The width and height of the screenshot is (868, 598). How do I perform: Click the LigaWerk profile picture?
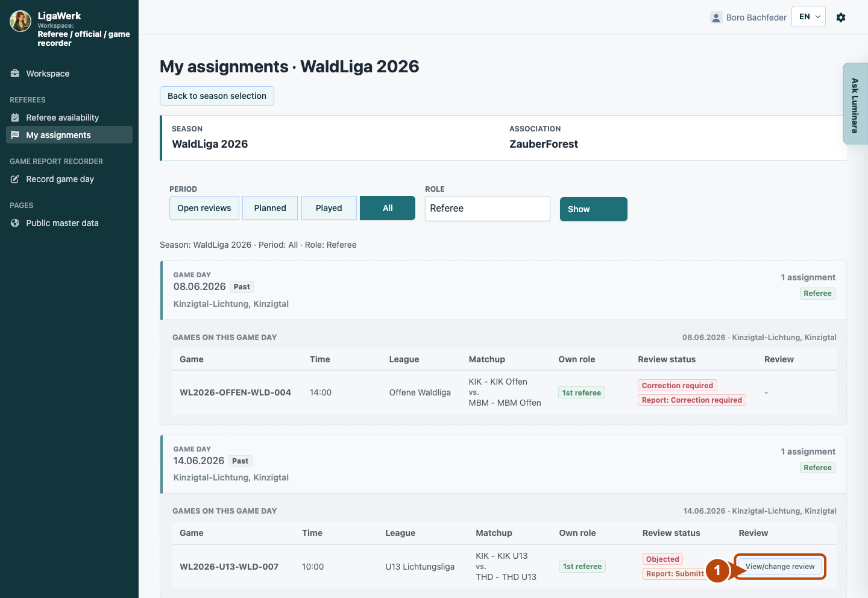pos(20,21)
